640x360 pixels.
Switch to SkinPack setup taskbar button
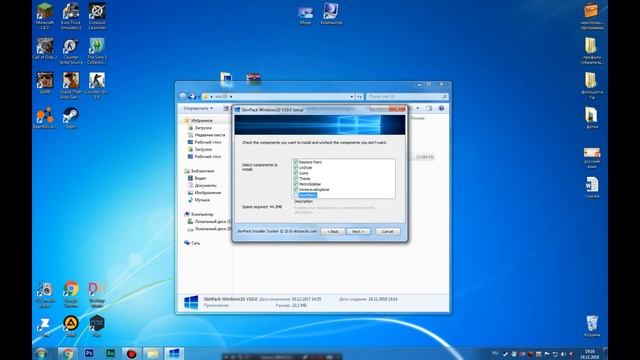coord(174,353)
